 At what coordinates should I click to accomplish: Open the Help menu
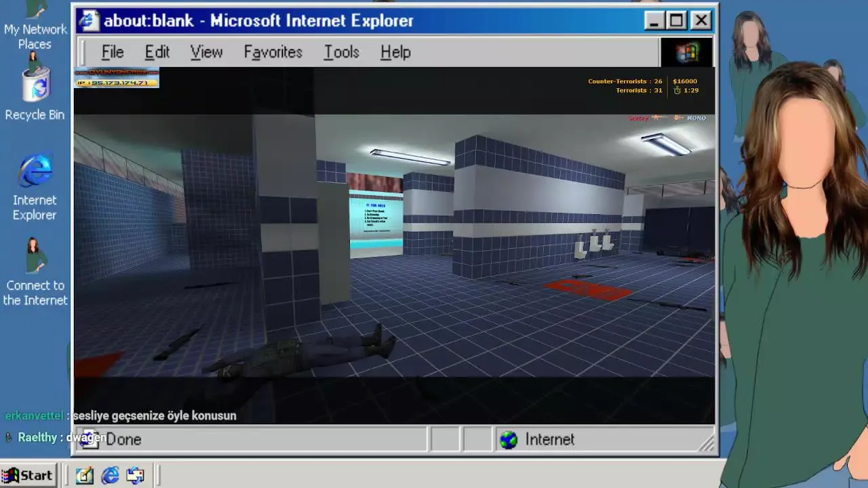tap(395, 52)
